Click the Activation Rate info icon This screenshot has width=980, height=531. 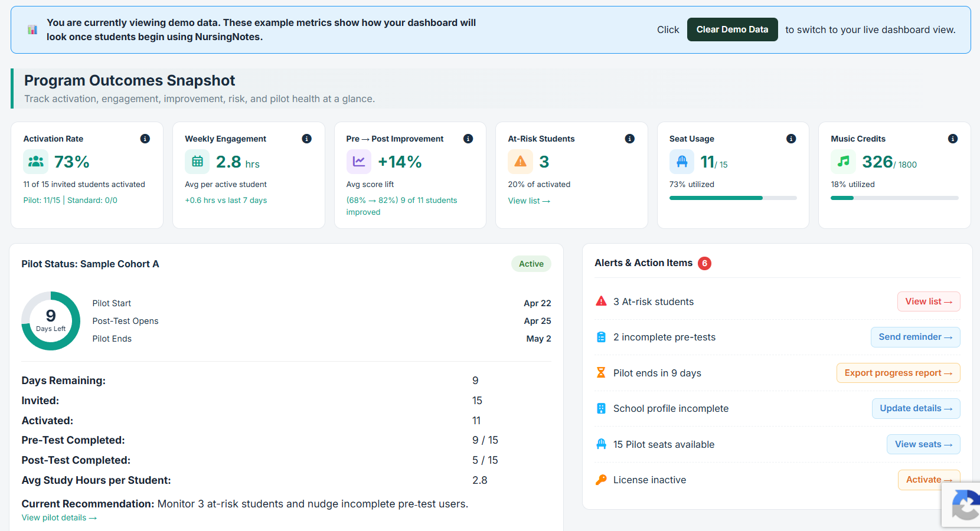(145, 139)
